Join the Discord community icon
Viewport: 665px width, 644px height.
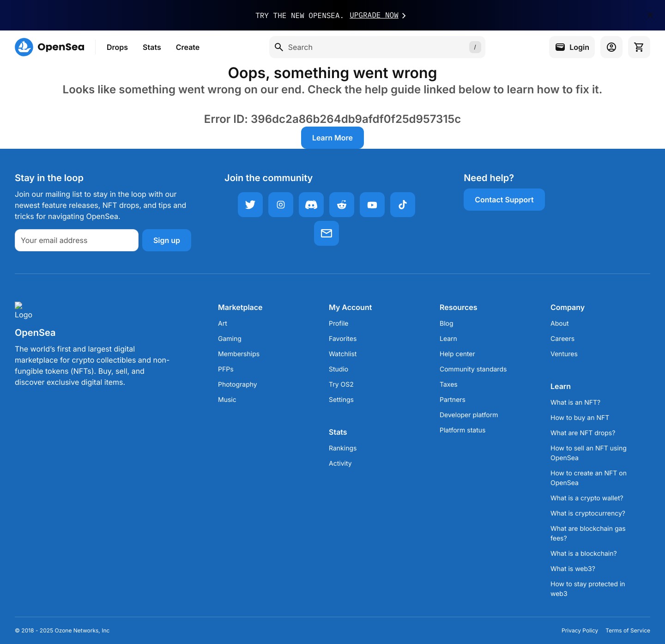(311, 205)
